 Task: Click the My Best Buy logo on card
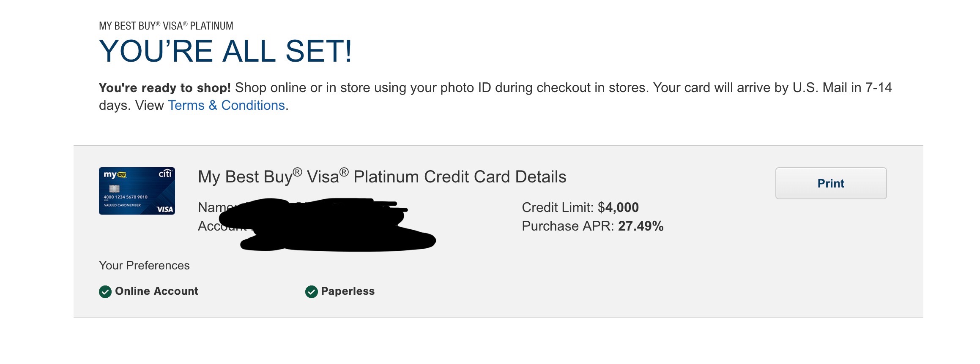point(115,174)
